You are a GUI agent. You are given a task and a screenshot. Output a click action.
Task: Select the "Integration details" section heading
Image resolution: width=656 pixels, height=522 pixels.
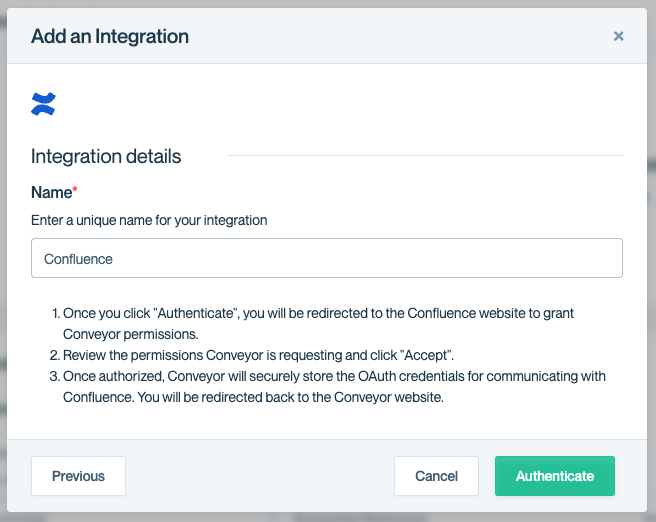[106, 156]
